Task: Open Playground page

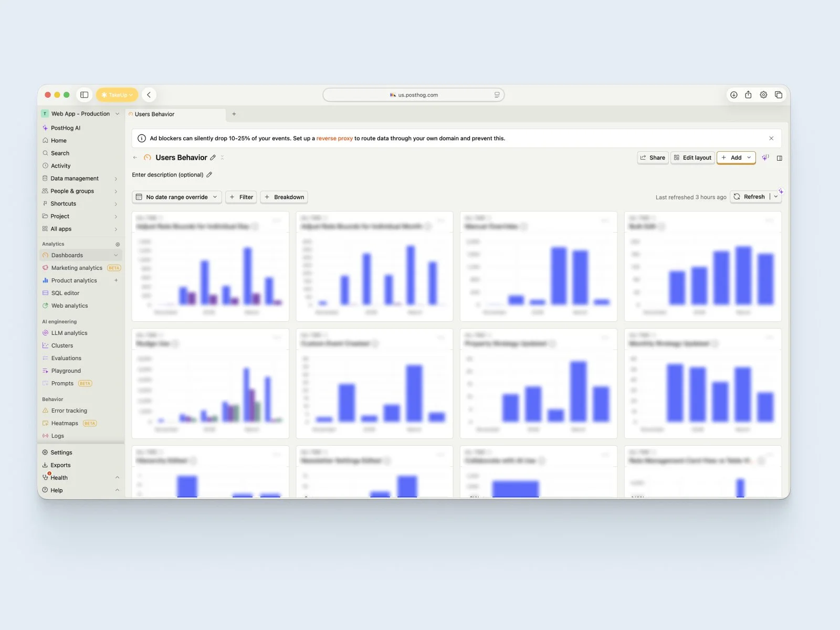Action: (x=66, y=371)
